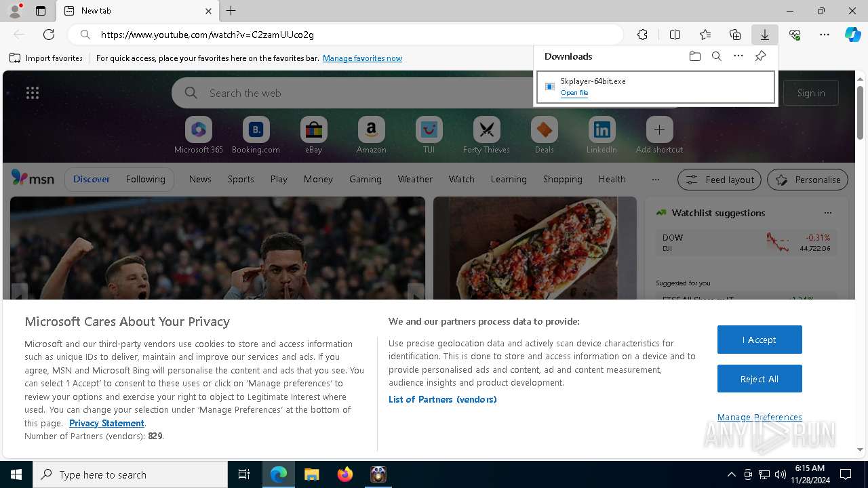Viewport: 868px width, 488px height.
Task: Open Booking.com shortcut
Action: click(256, 136)
